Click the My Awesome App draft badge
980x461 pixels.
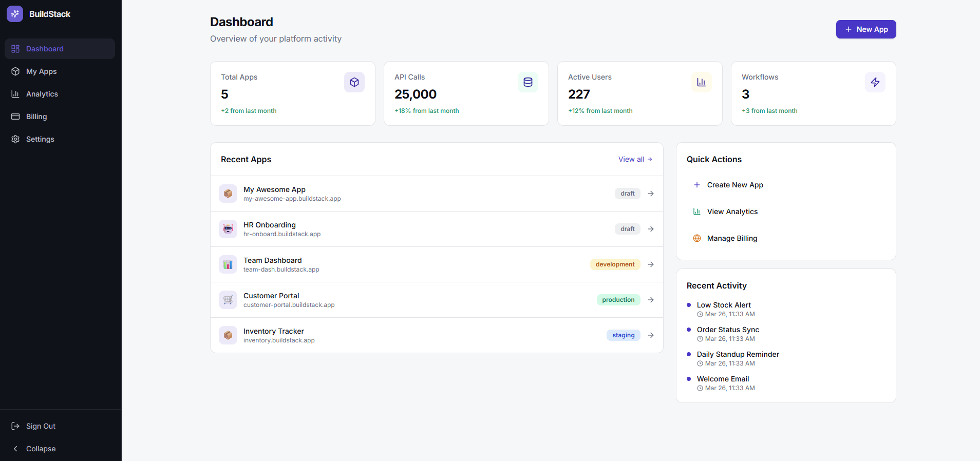628,194
